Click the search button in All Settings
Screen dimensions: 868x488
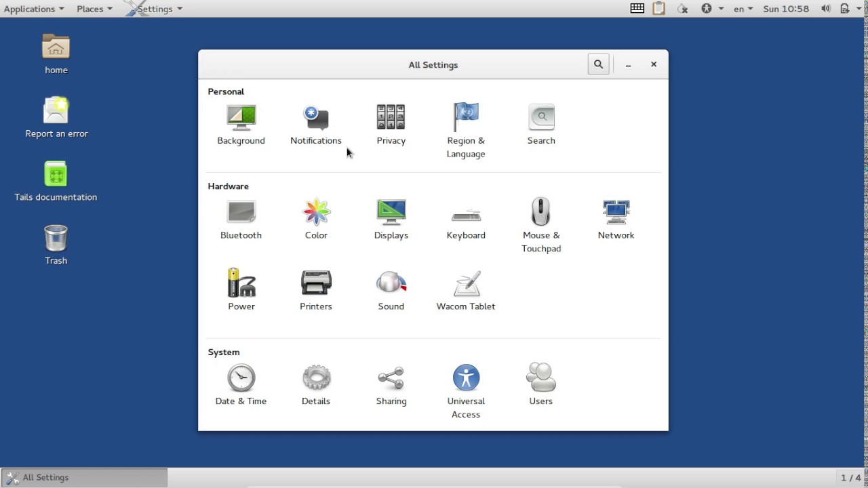coord(598,64)
